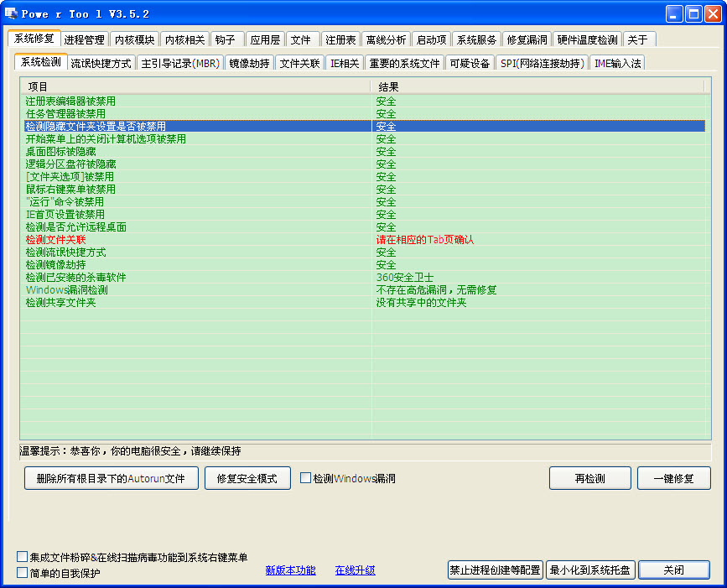Click the 一键修复 button
Screen dimensions: 727x588
coord(673,478)
